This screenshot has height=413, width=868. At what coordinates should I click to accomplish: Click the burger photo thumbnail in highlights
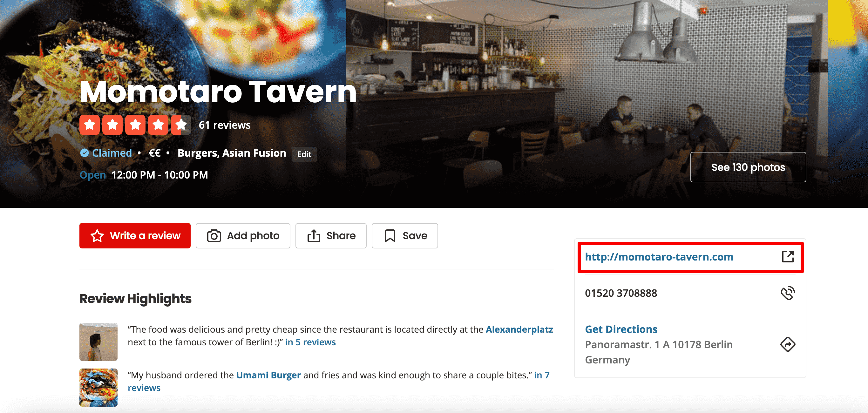pyautogui.click(x=98, y=387)
